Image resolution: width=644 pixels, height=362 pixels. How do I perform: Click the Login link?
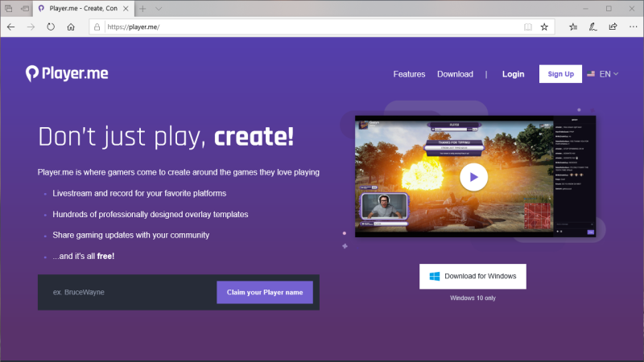513,74
